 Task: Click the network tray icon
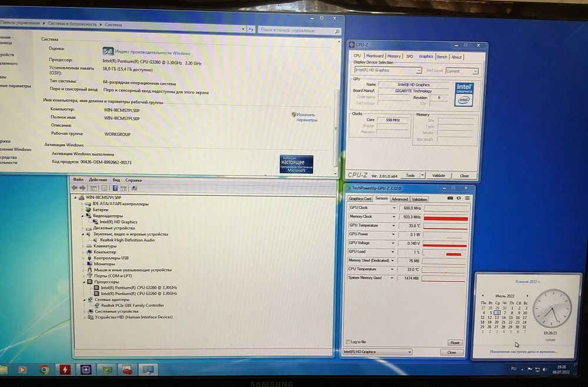[537, 369]
